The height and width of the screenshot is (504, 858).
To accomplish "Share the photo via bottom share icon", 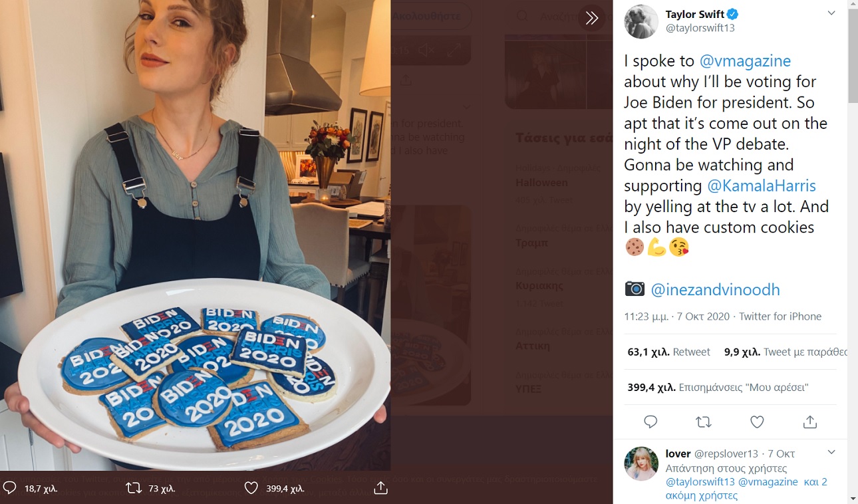I will [380, 488].
